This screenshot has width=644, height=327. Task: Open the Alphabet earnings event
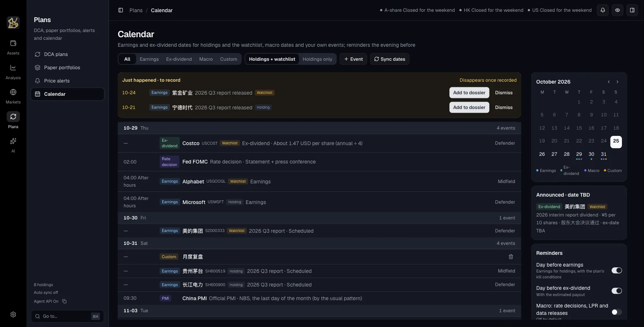pos(319,182)
